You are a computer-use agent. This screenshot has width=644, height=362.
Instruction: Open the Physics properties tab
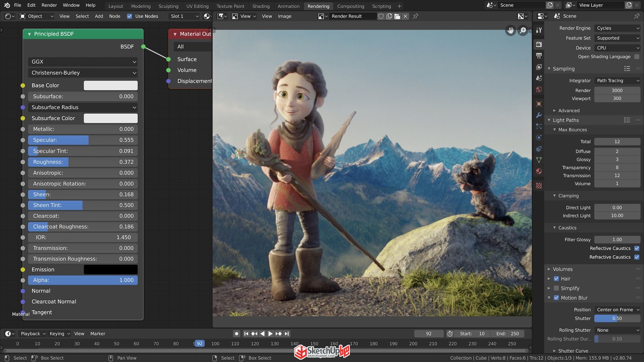click(x=539, y=137)
